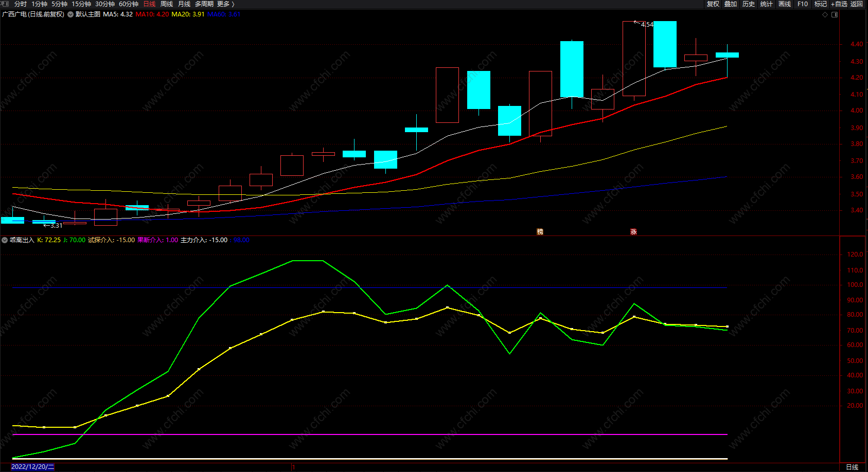Select the 60分钟 period tab
The image size is (868, 472).
(x=129, y=4)
